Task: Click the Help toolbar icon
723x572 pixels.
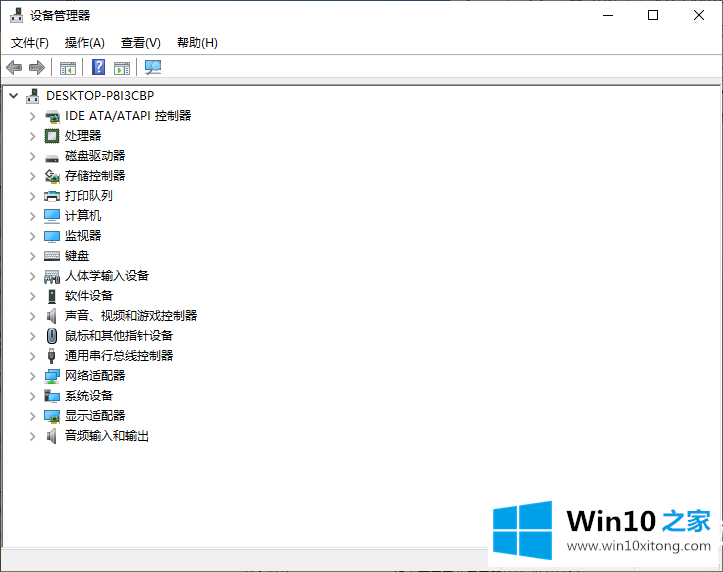Action: point(98,67)
